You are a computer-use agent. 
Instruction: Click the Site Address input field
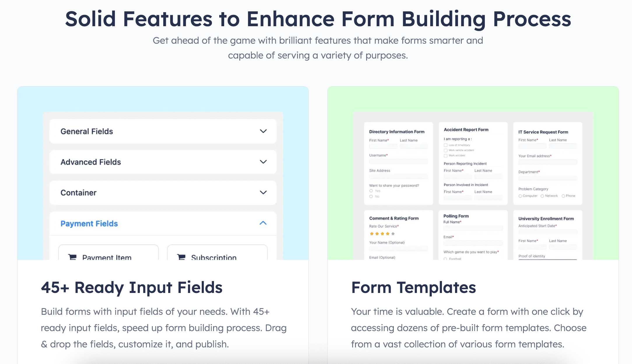(x=398, y=176)
